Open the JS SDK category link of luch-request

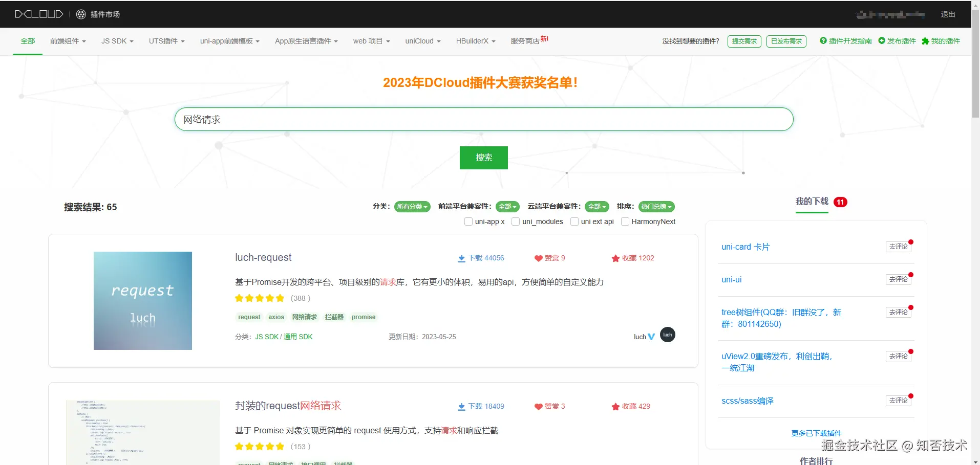point(267,337)
